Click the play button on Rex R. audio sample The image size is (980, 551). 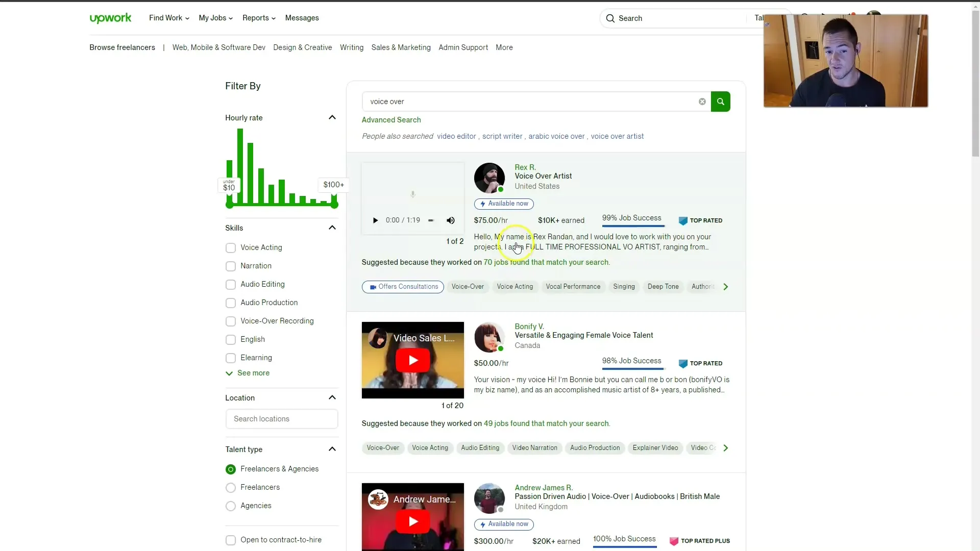375,220
